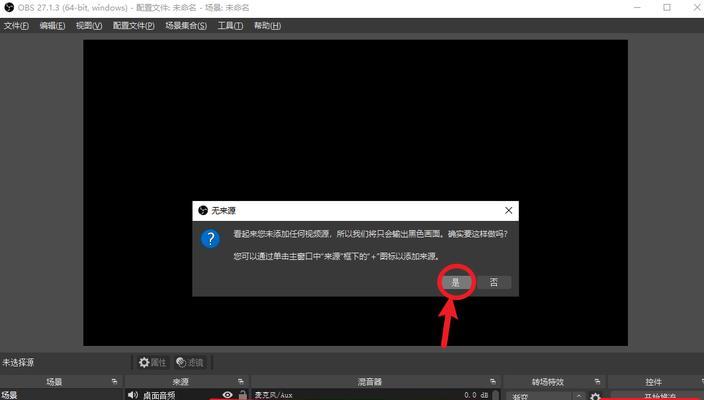Maximize the OBS window
The height and width of the screenshot is (400, 704).
click(x=667, y=8)
